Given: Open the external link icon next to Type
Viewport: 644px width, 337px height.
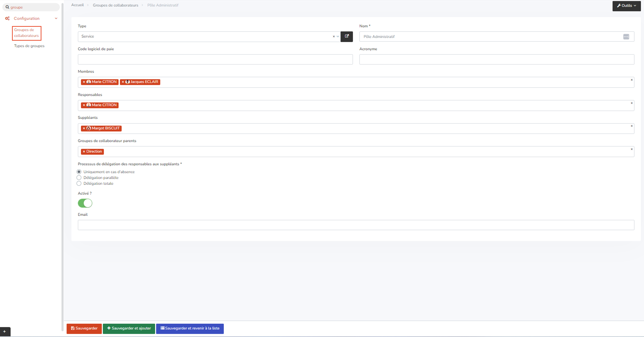Looking at the screenshot, I should (346, 36).
